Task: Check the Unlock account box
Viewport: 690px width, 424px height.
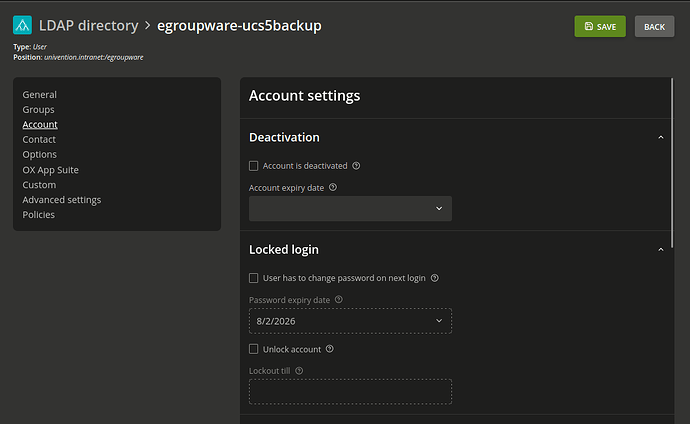Action: 254,349
